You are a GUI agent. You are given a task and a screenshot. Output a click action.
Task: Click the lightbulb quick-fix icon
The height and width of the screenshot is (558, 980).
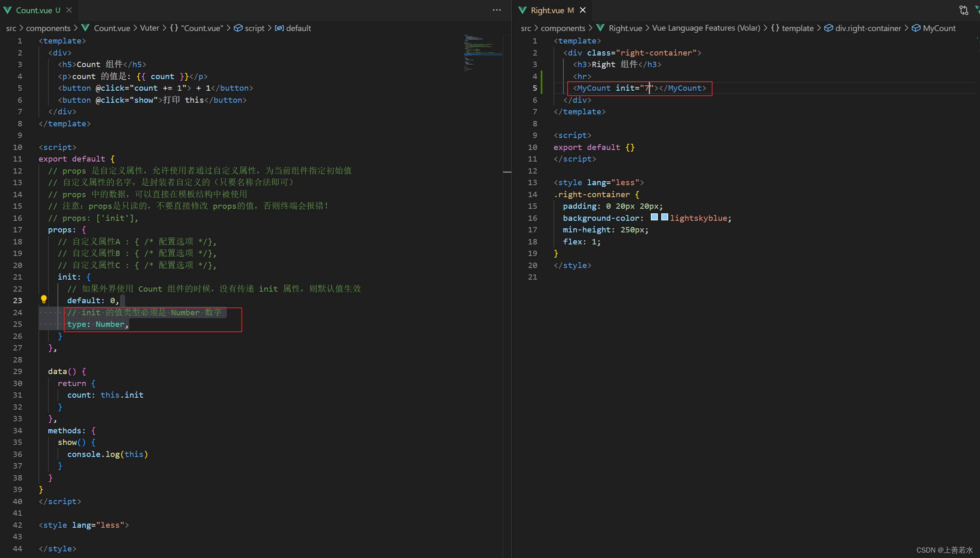coord(43,299)
